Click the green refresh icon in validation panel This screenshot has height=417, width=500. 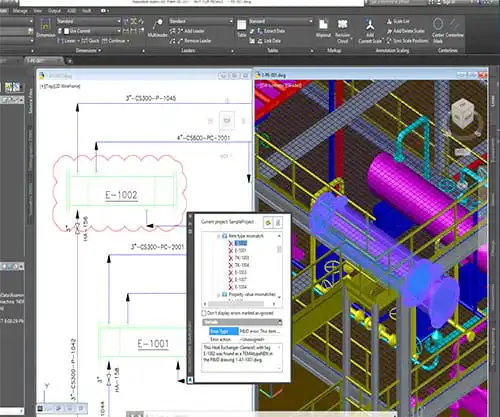(267, 222)
